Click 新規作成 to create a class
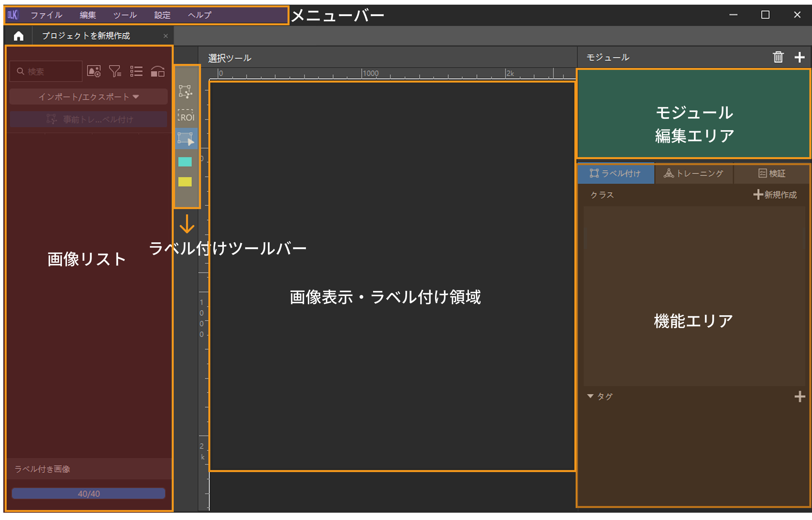The height and width of the screenshot is (520, 812). 774,194
